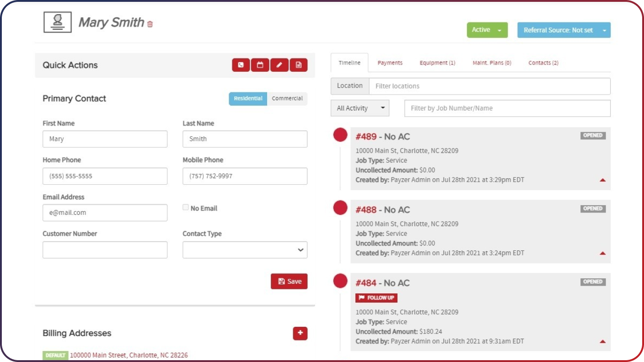Screen dimensions: 644x362
Task: Click the Save button
Action: pos(289,282)
